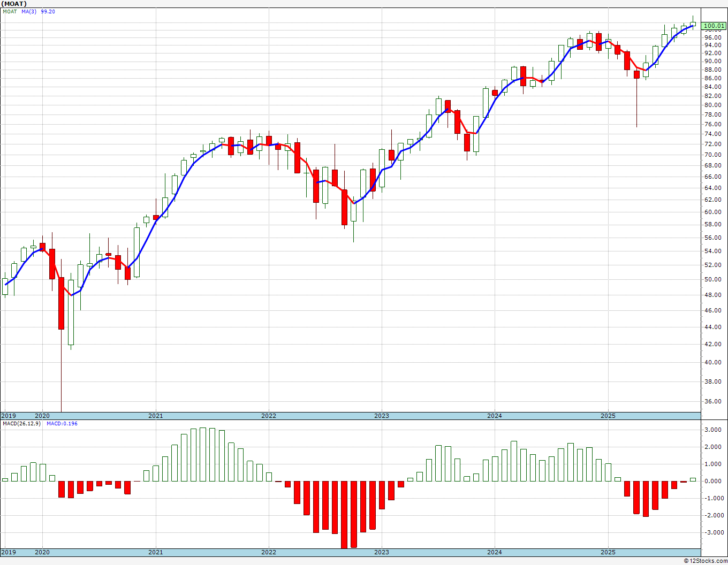Click 2024 on the price chart time axis
This screenshot has height=565, width=728.
[x=495, y=416]
